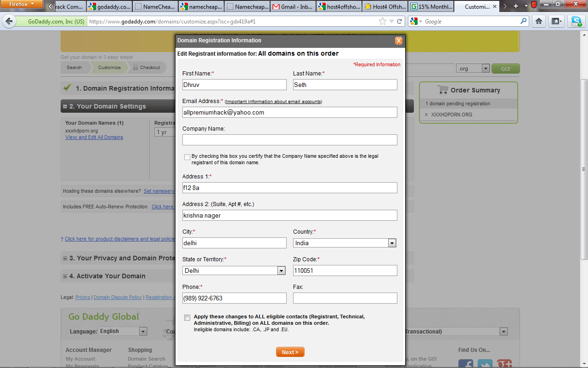Collapse section 2 Your Domain Settings
Viewport: 588px width, 368px height.
tap(65, 106)
